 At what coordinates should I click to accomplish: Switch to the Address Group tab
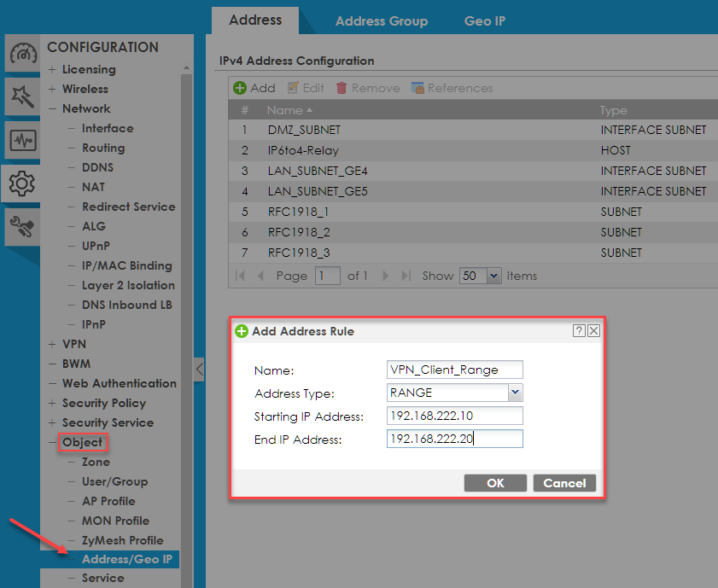(382, 20)
